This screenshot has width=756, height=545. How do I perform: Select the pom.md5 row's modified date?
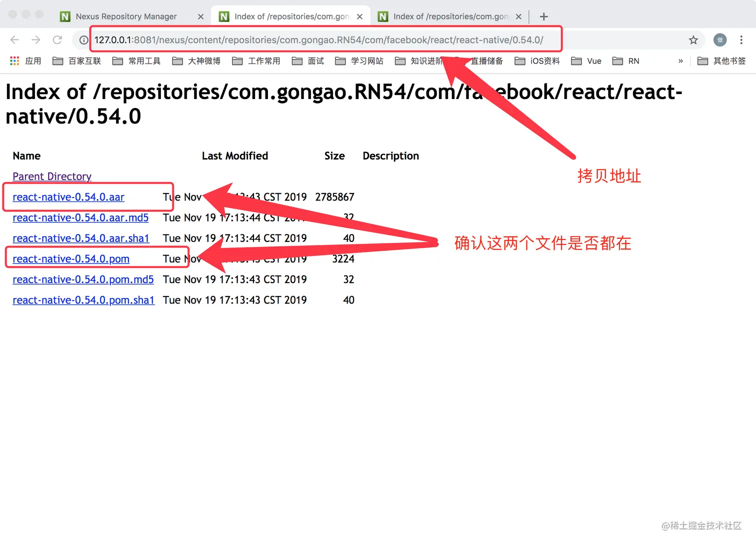235,279
